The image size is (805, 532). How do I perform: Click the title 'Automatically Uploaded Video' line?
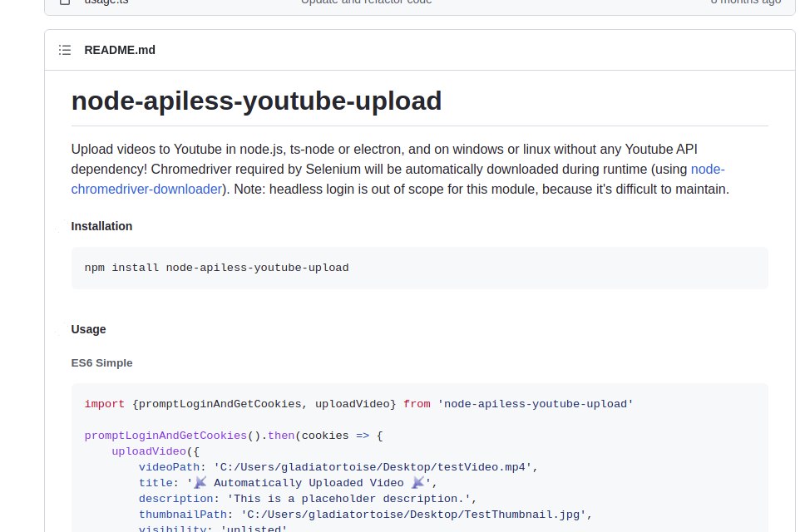click(x=288, y=483)
